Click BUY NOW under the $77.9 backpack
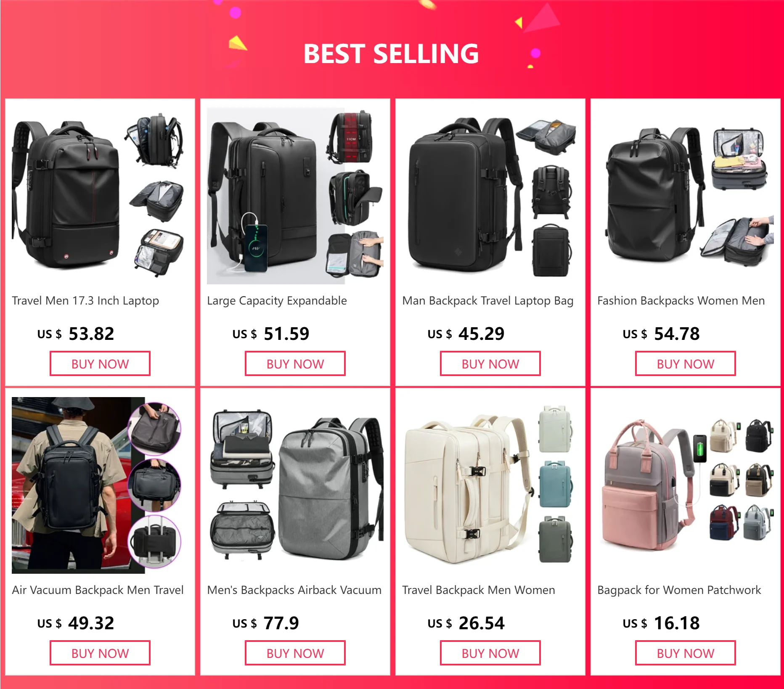Screen dimensions: 784x689 click(x=295, y=653)
